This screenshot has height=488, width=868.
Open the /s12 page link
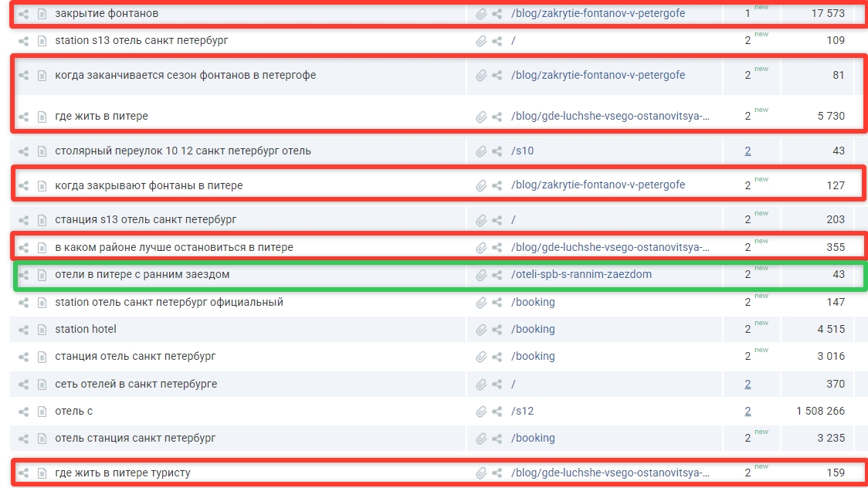(x=523, y=411)
